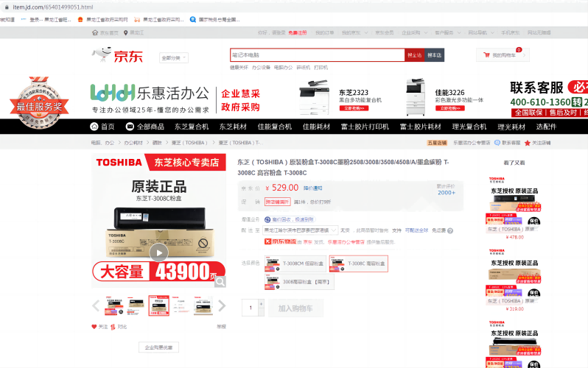The height and width of the screenshot is (368, 588).
Task: Play the product video on main image
Action: tap(159, 253)
